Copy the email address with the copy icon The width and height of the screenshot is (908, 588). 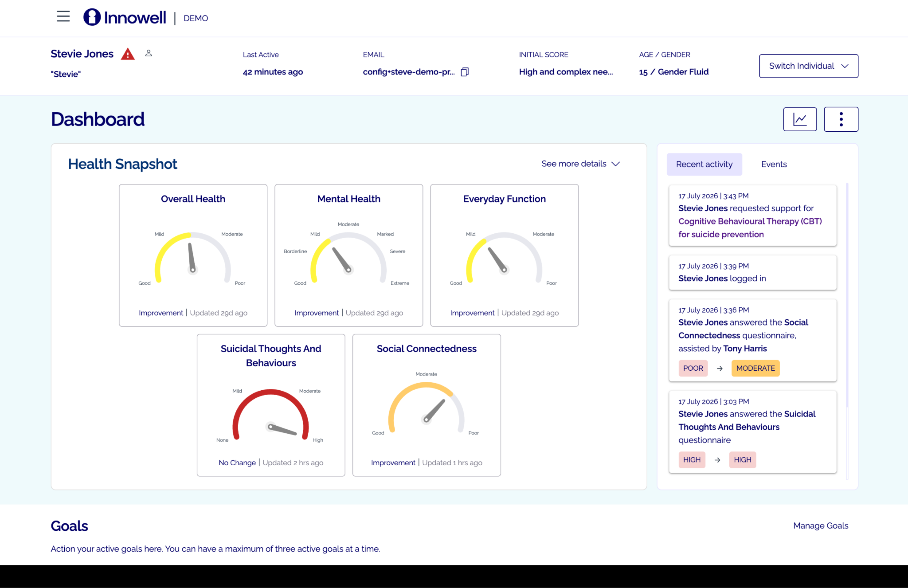(465, 72)
